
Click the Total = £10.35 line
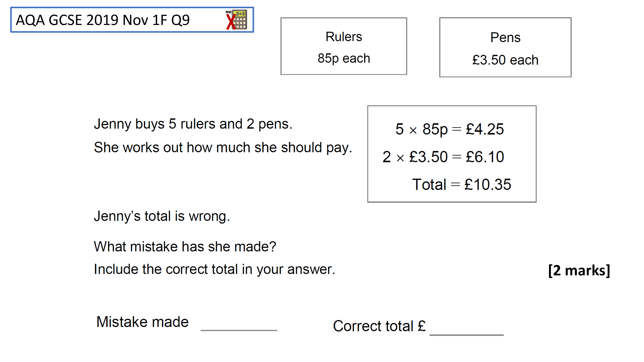[x=462, y=184]
